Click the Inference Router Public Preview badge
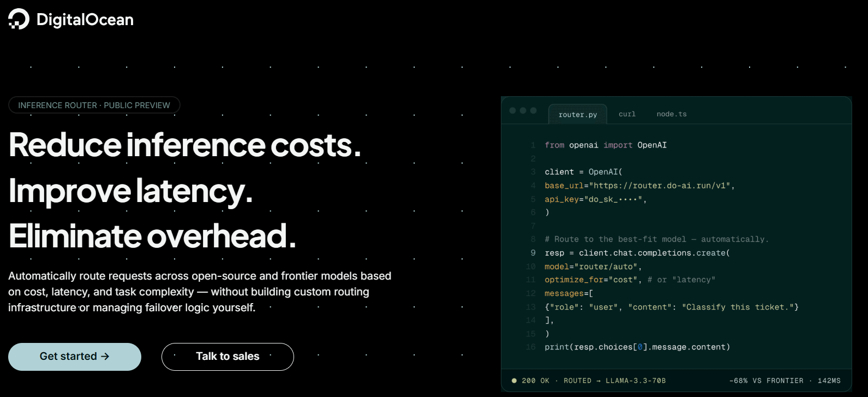This screenshot has height=397, width=868. click(94, 105)
